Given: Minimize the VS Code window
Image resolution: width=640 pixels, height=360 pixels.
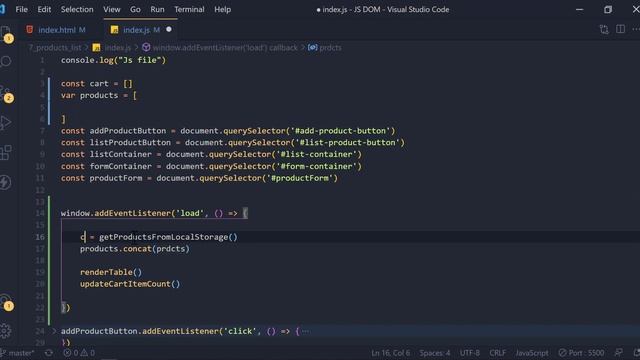Looking at the screenshot, I should pos(580,9).
